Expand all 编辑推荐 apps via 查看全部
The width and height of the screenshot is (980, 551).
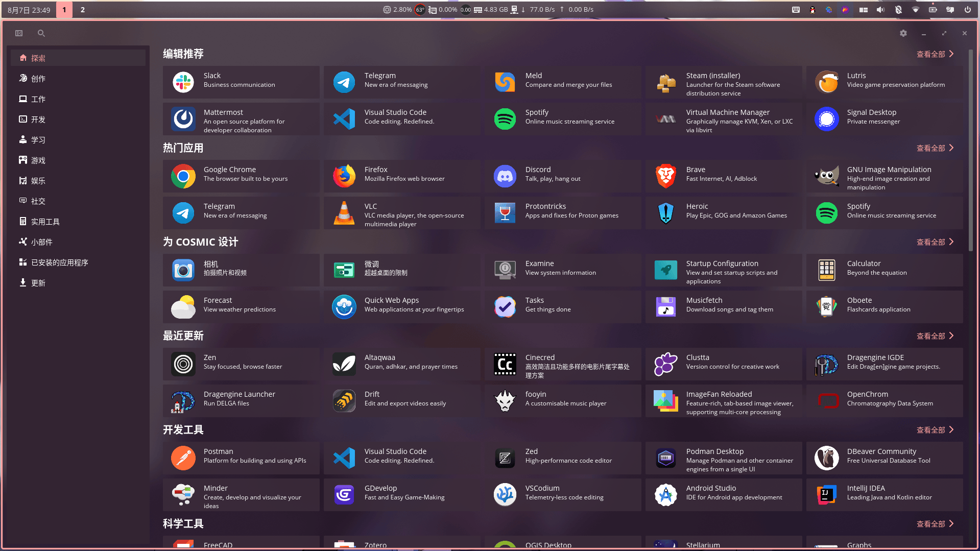(x=935, y=54)
